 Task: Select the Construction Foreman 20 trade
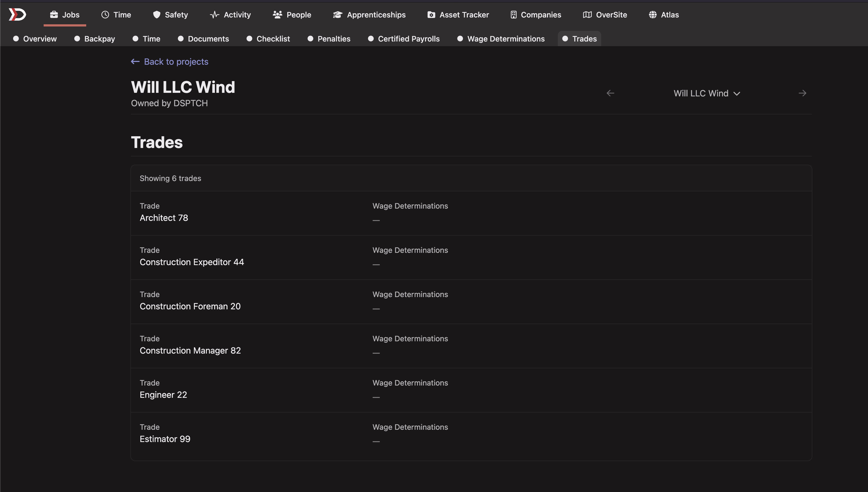(x=471, y=302)
